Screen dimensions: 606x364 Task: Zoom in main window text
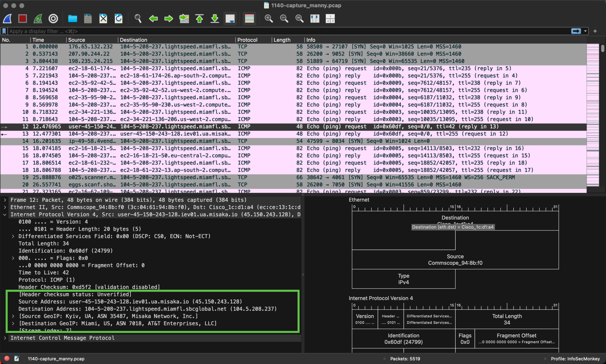[x=269, y=19]
